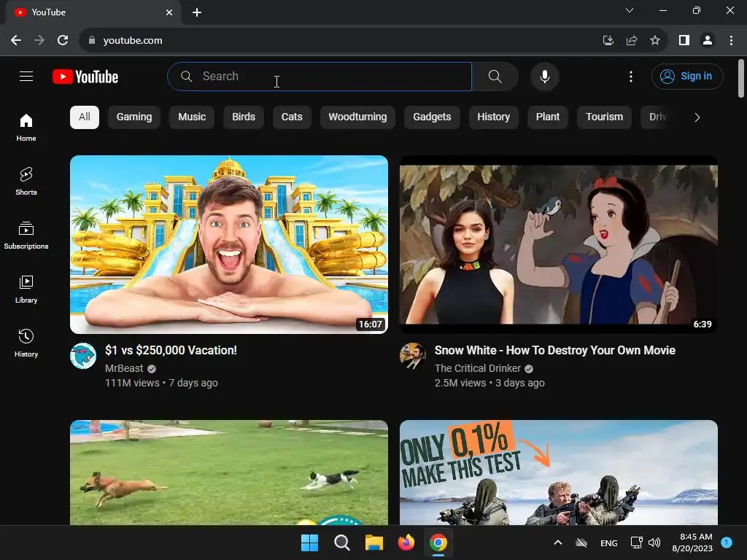Screen dimensions: 747x560
Task: Start voice search with microphone icon
Action: [x=544, y=76]
